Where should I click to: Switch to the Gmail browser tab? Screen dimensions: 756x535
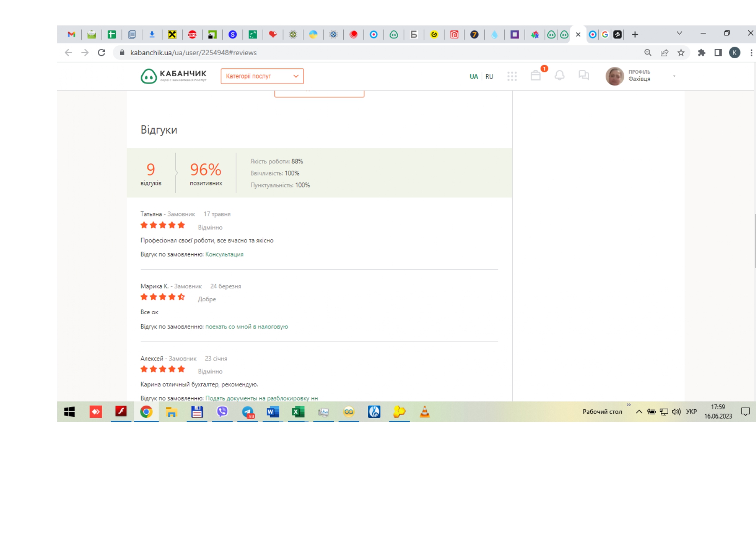(x=72, y=34)
